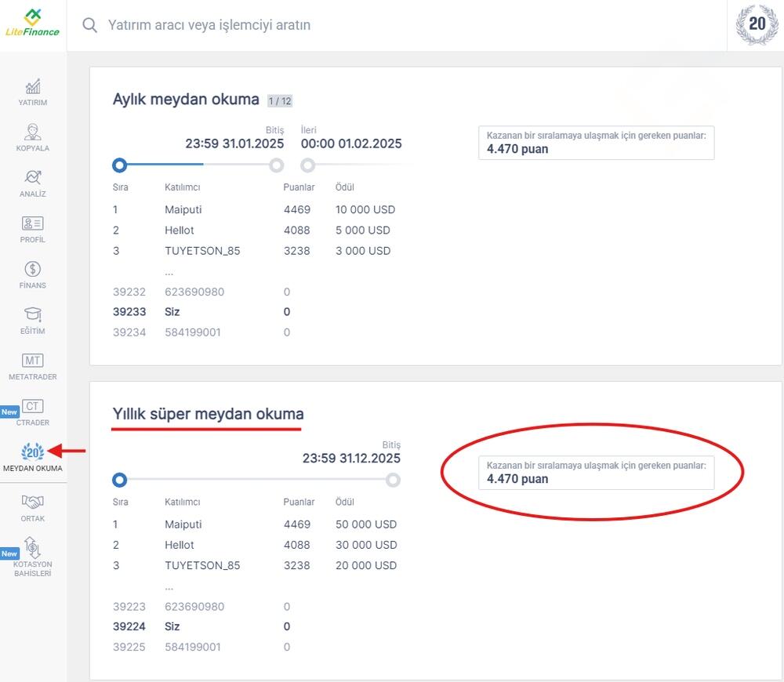Image resolution: width=784 pixels, height=682 pixels.
Task: Select the KOPYALA copy-trading icon
Action: (x=32, y=136)
